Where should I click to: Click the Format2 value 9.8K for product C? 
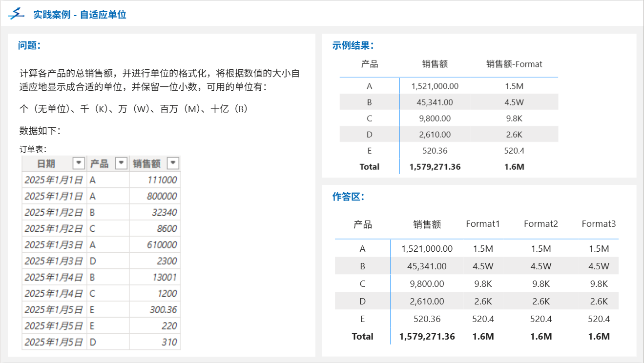coord(541,283)
